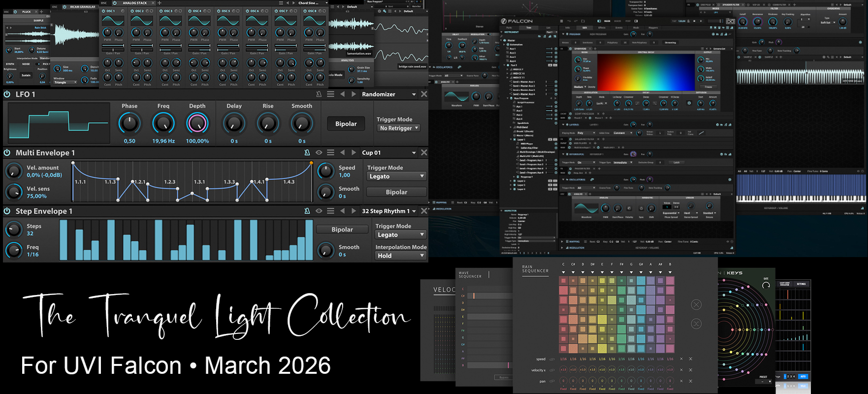868x394 pixels.
Task: Open the LFO 1 hamburger menu icon
Action: pyautogui.click(x=331, y=94)
